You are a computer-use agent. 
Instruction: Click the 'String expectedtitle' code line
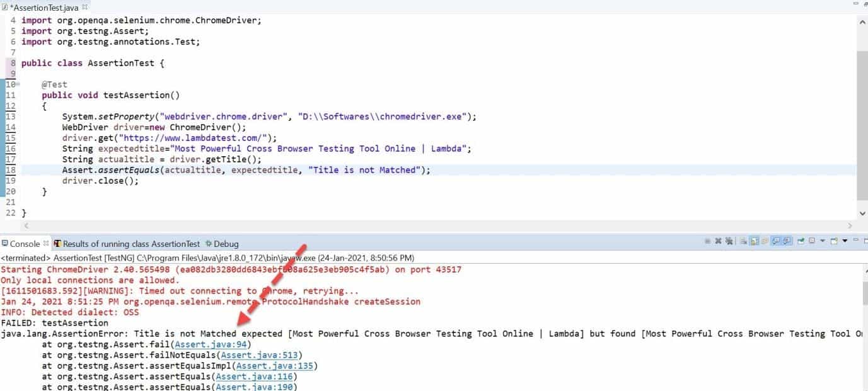click(x=267, y=149)
